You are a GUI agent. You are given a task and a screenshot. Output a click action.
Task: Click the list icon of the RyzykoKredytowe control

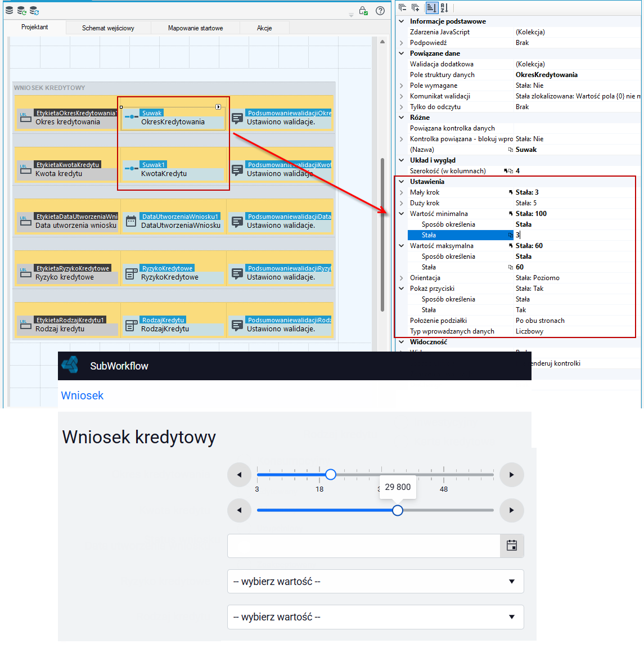pyautogui.click(x=131, y=273)
